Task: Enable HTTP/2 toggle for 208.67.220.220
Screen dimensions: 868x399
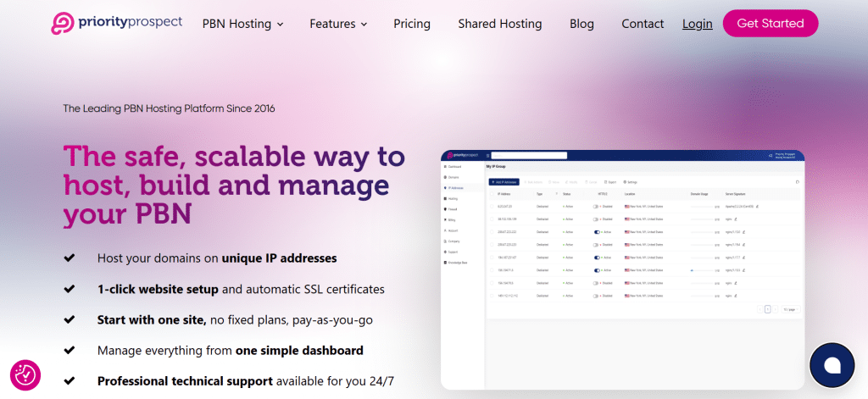Action: click(x=596, y=245)
